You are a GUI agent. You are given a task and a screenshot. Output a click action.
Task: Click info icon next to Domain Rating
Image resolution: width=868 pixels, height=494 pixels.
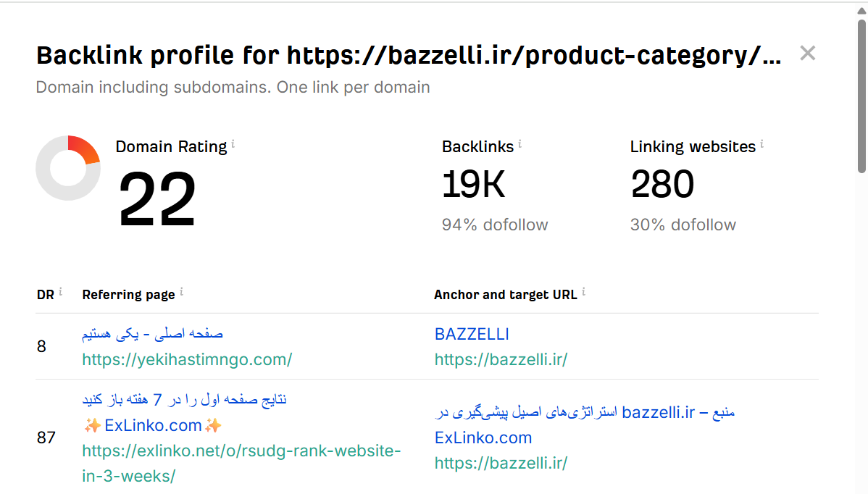coord(233,145)
